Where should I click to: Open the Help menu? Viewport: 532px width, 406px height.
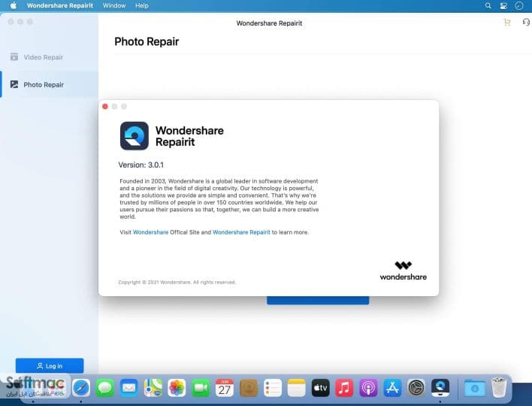click(142, 6)
